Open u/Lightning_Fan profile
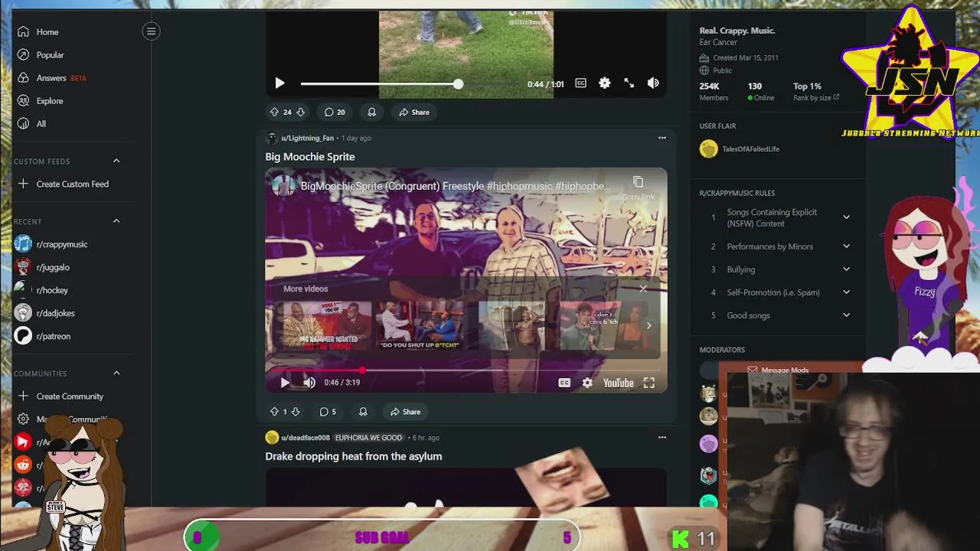This screenshot has height=551, width=980. [307, 138]
